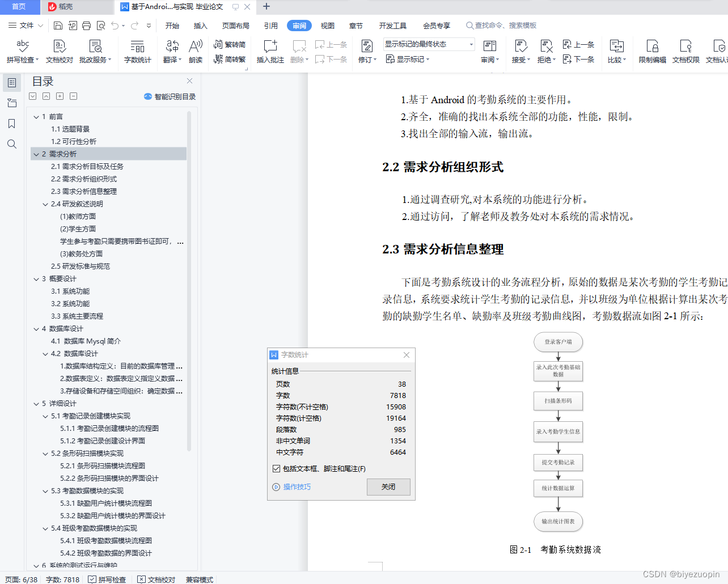The width and height of the screenshot is (728, 584).
Task: Click the command search box
Action: click(x=501, y=26)
